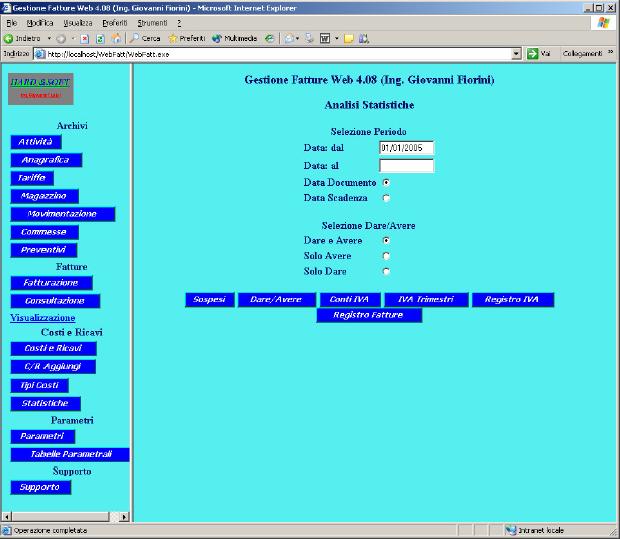This screenshot has height=539, width=620.
Task: Open the File menu
Action: pos(11,23)
